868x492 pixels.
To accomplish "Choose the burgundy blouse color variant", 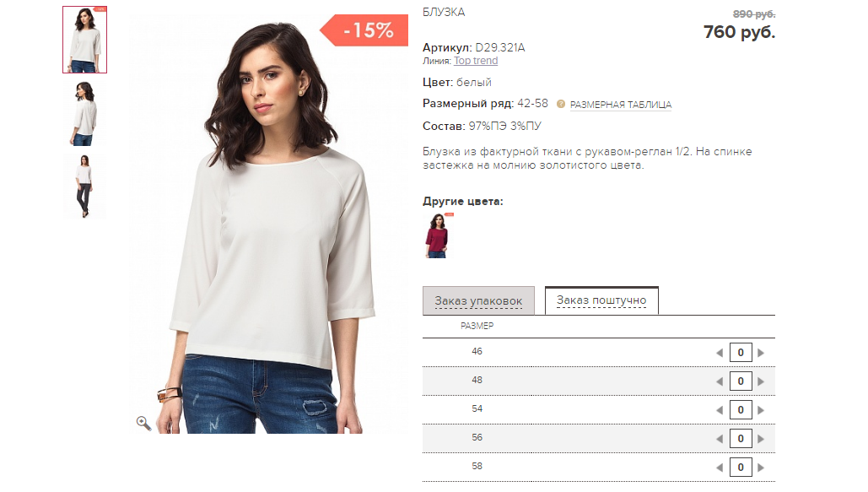I will (x=437, y=235).
